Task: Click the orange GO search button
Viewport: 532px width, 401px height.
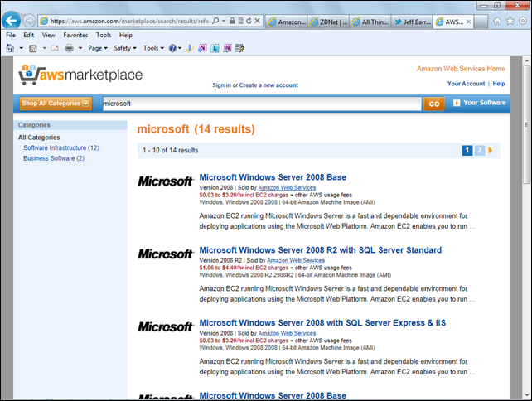Action: (434, 104)
